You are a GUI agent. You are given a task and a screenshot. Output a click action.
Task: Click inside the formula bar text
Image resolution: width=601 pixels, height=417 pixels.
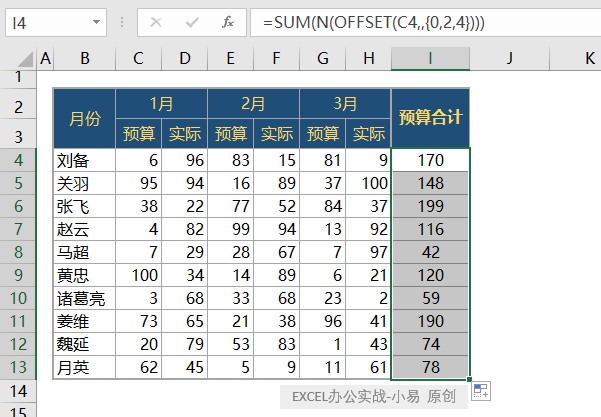(x=374, y=23)
